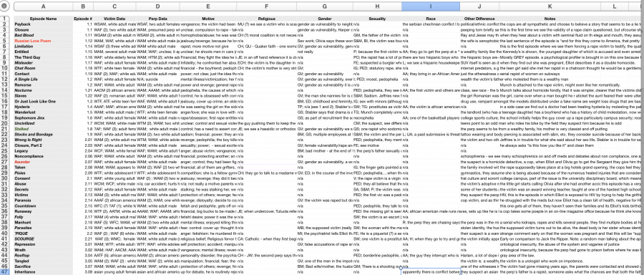
Task: Click the SCOURGE episode cell
Action: click(x=43, y=238)
